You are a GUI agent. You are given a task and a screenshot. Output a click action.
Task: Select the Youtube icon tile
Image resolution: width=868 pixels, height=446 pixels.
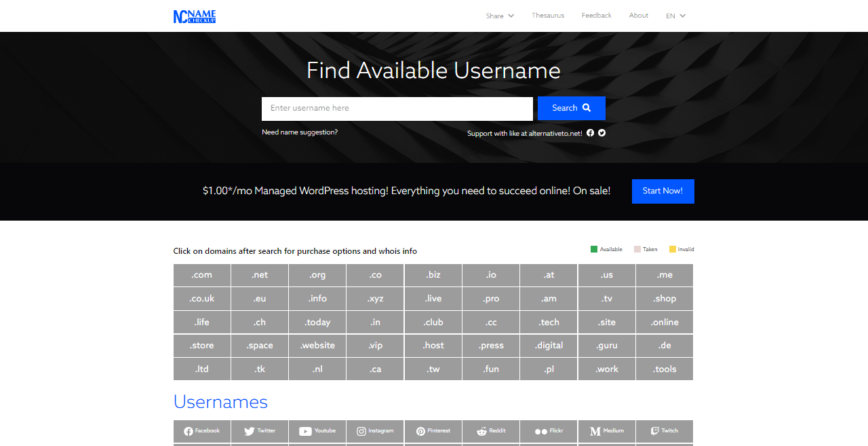pyautogui.click(x=317, y=431)
